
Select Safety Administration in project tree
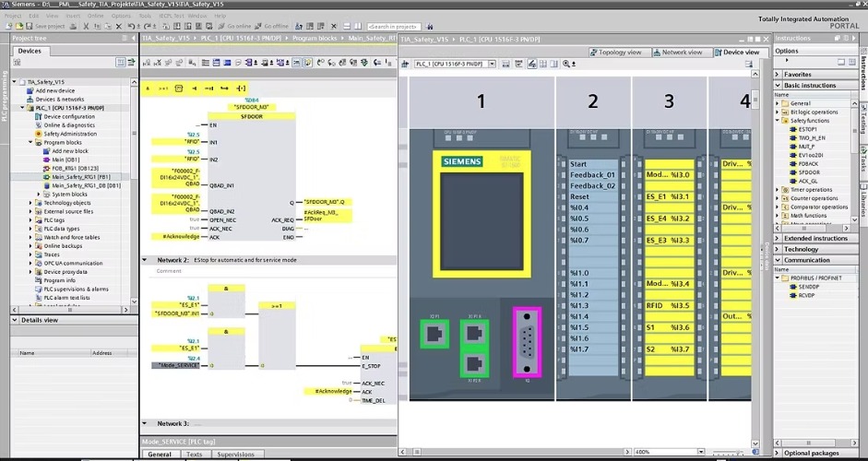pyautogui.click(x=70, y=134)
